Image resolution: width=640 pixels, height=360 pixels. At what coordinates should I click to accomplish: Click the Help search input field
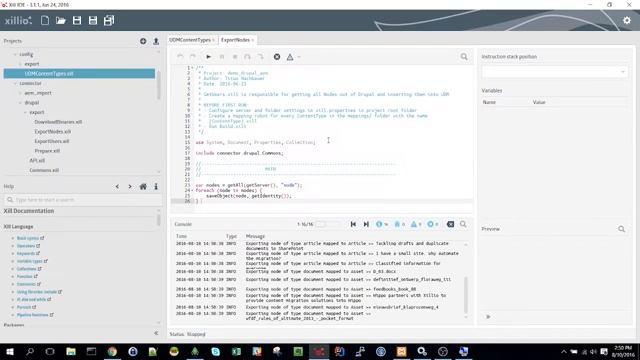click(x=83, y=200)
